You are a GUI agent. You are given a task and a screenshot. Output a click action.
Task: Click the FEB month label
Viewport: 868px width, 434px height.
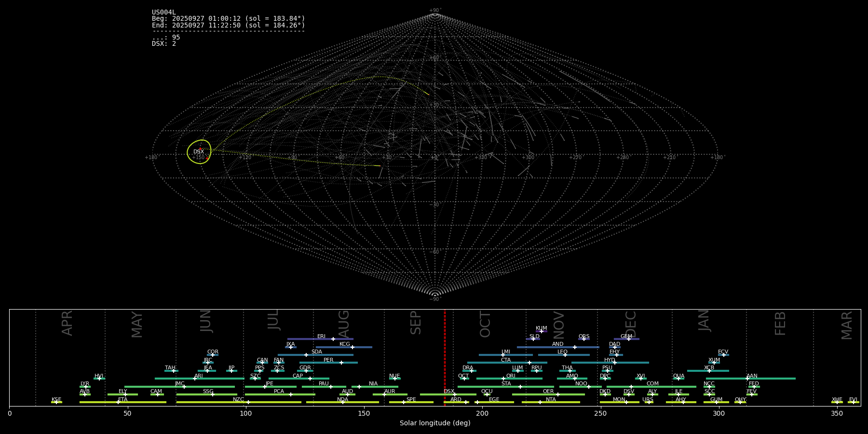tap(780, 324)
